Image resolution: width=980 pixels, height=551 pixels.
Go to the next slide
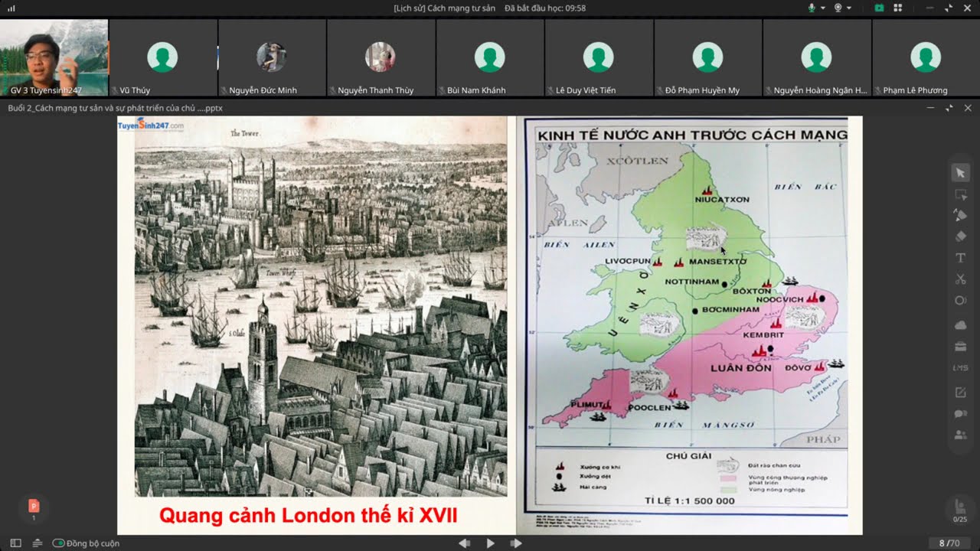coord(516,543)
